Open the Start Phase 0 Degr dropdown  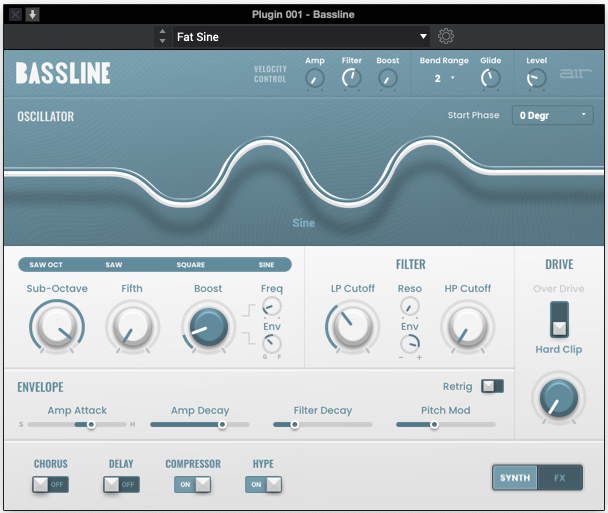click(553, 116)
